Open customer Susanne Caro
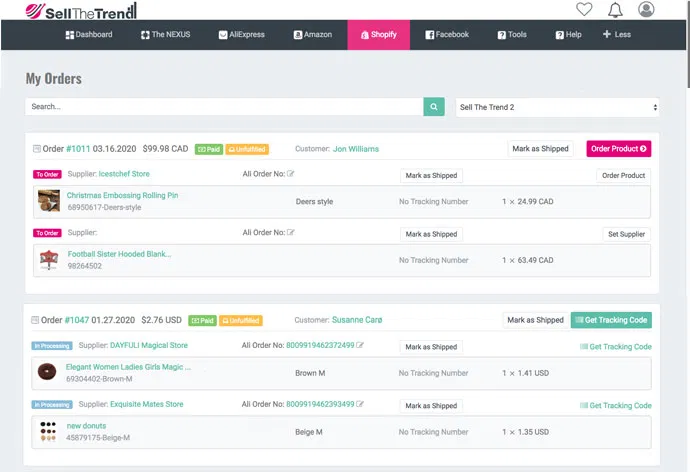Screen dimensions: 690x472 [x=357, y=320]
